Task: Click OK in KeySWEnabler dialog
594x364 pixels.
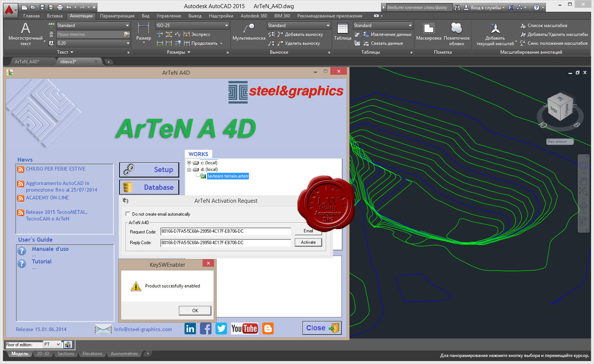Action: pos(195,311)
